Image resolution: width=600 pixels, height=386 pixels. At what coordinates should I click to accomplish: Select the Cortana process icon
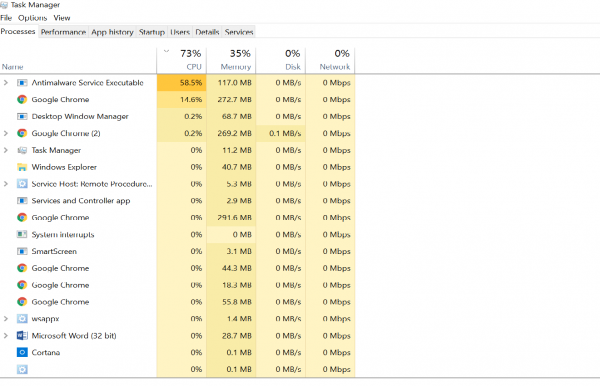click(22, 352)
